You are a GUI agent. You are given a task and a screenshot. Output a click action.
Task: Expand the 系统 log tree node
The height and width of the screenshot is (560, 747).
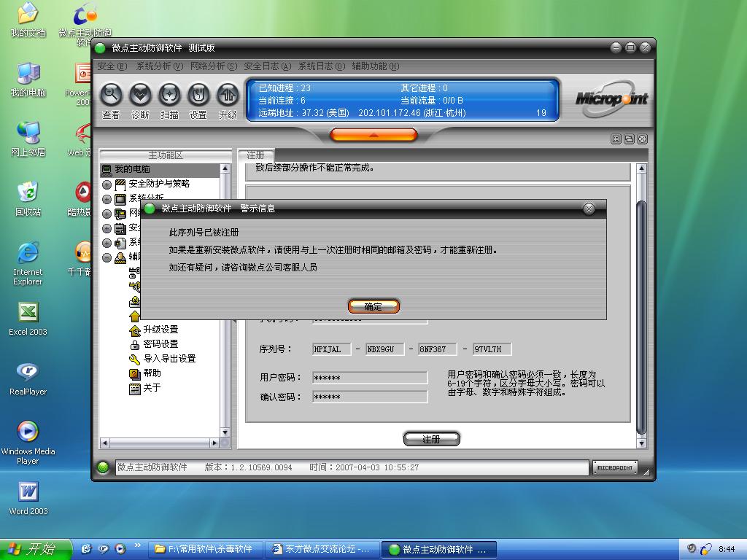click(107, 243)
